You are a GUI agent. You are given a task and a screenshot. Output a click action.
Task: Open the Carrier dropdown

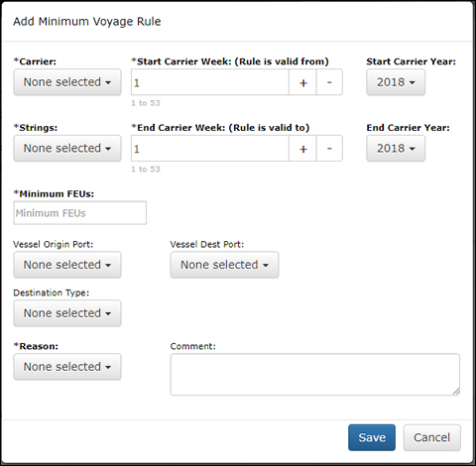tap(67, 82)
